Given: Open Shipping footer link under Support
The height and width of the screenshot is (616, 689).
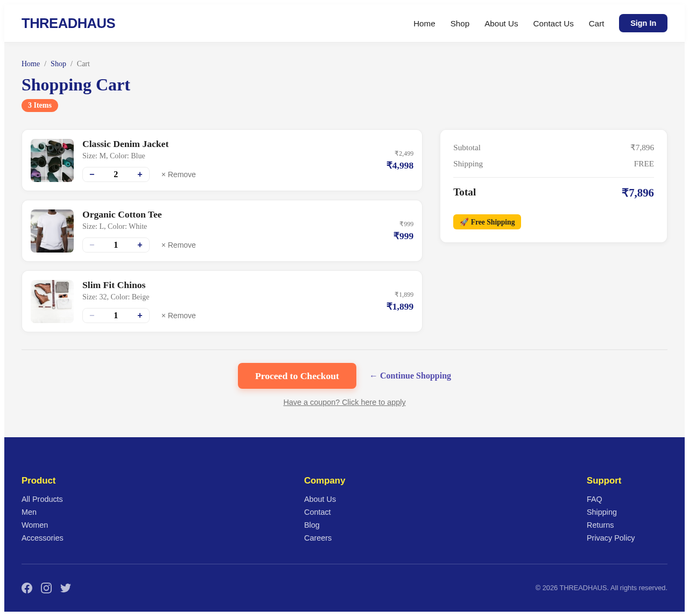Looking at the screenshot, I should (602, 512).
